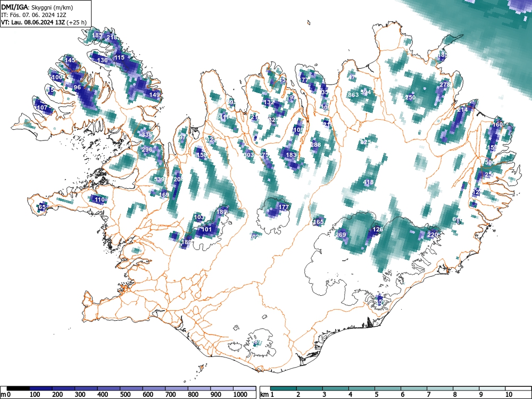Click the visibility value '132' on the map
Screen dimensions: 532x399
click(269, 102)
